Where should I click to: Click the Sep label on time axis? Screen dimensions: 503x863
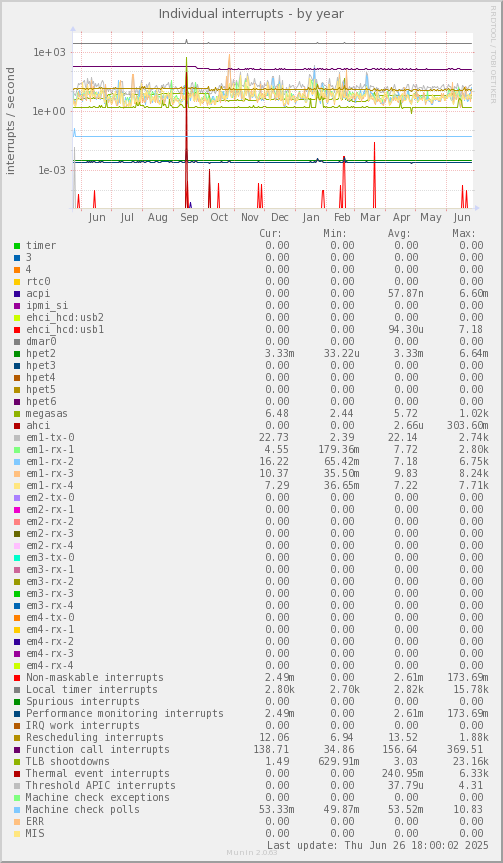[189, 217]
